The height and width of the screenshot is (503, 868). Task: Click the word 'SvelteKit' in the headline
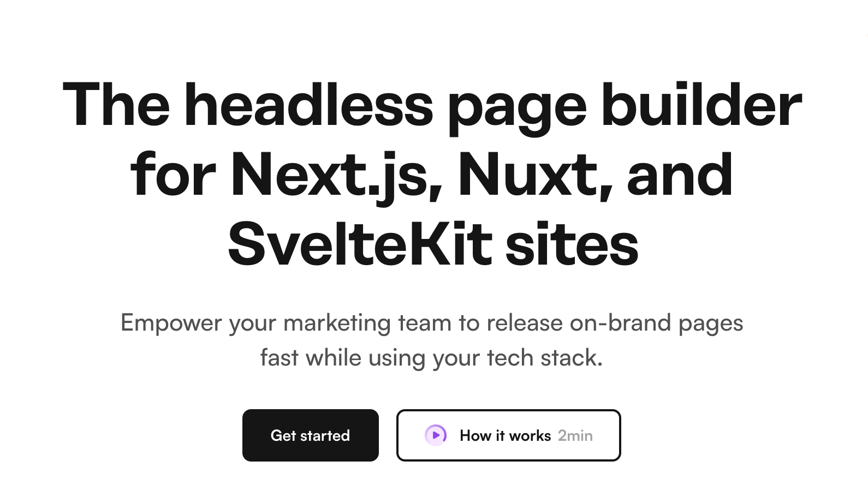[360, 244]
